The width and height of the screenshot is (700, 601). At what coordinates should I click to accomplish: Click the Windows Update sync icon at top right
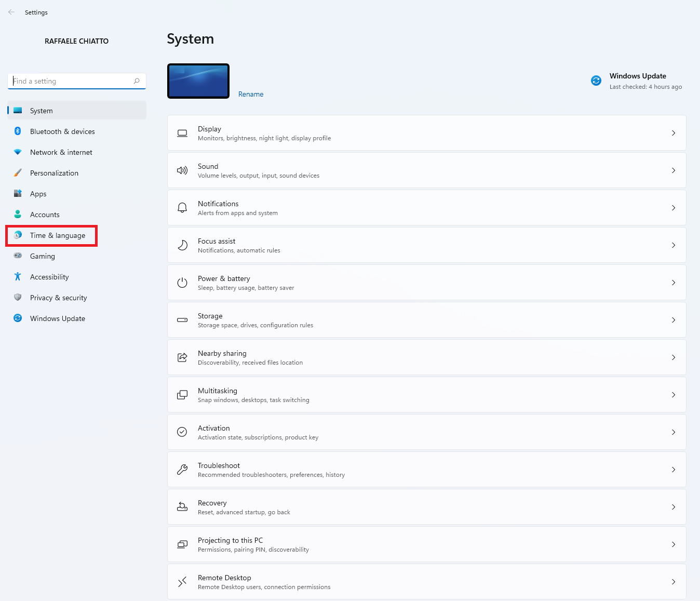pos(596,81)
